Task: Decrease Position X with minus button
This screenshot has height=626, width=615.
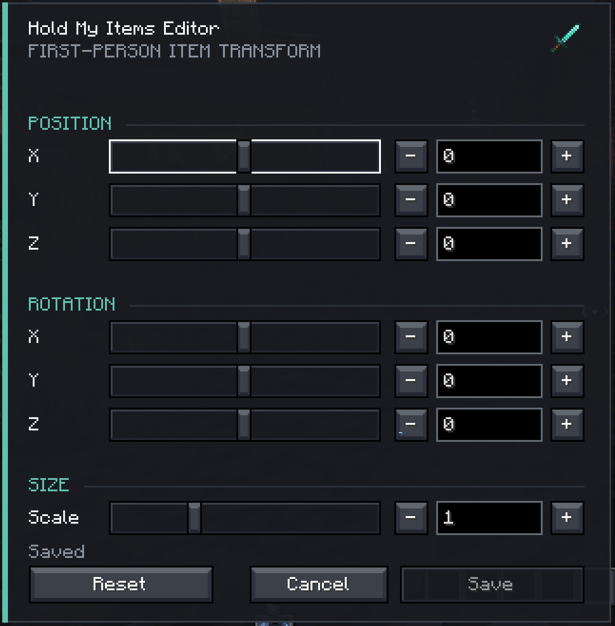Action: click(x=411, y=156)
